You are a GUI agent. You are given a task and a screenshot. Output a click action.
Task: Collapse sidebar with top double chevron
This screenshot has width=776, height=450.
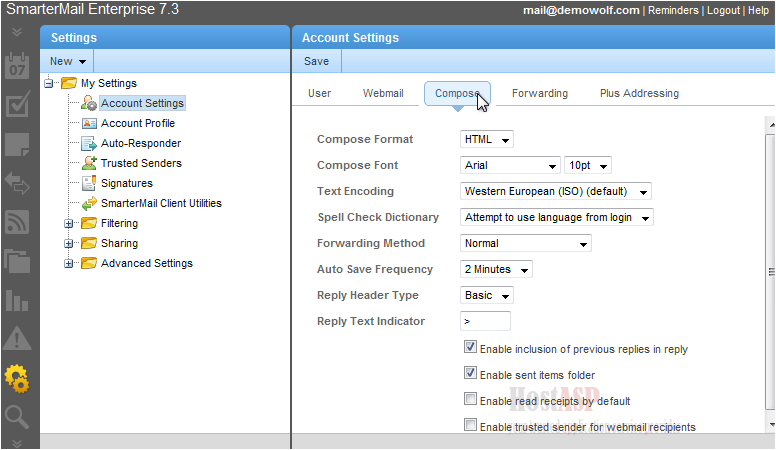coord(17,32)
